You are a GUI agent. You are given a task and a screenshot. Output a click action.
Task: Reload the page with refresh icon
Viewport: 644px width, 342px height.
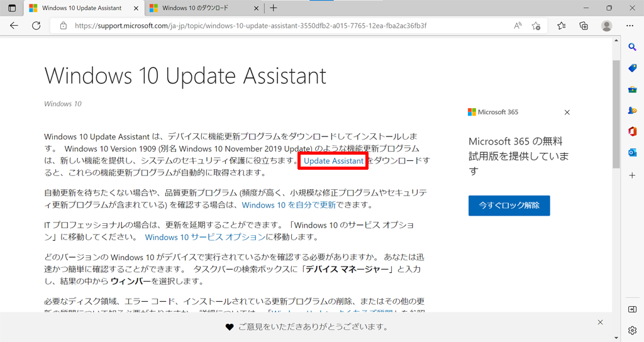pyautogui.click(x=36, y=25)
